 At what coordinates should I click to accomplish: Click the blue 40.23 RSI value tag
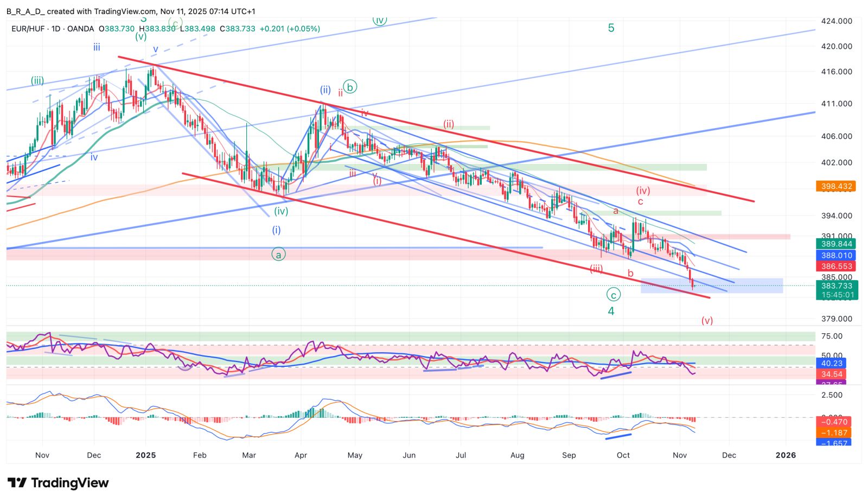click(831, 363)
